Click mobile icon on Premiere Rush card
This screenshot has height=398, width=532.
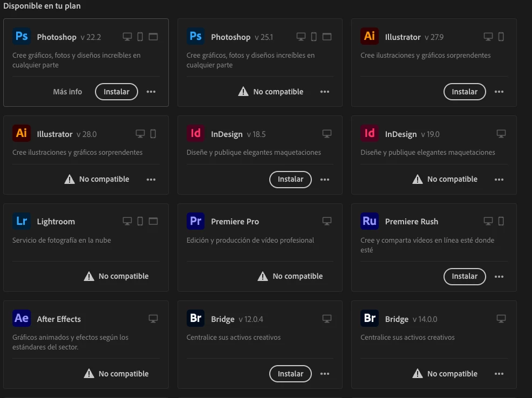coord(501,221)
